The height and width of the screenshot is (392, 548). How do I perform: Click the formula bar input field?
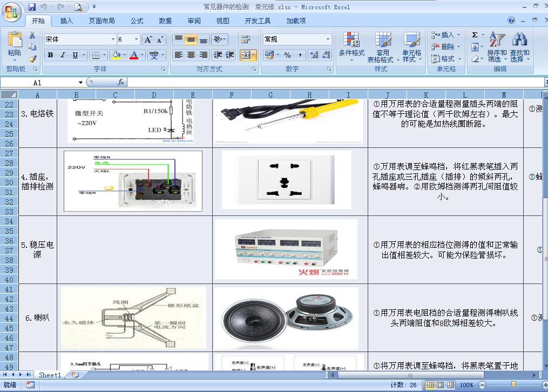tap(335, 83)
